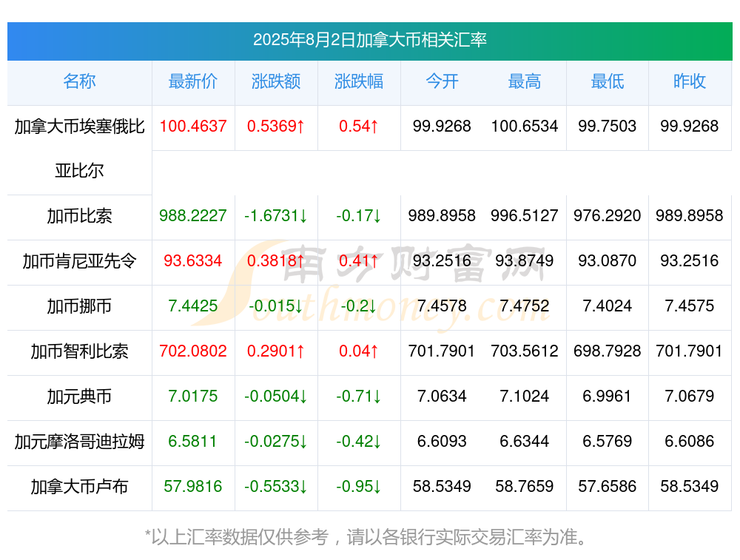The height and width of the screenshot is (560, 740).
Task: Select the 加币肯尼亚先令 row name
Action: 79,261
